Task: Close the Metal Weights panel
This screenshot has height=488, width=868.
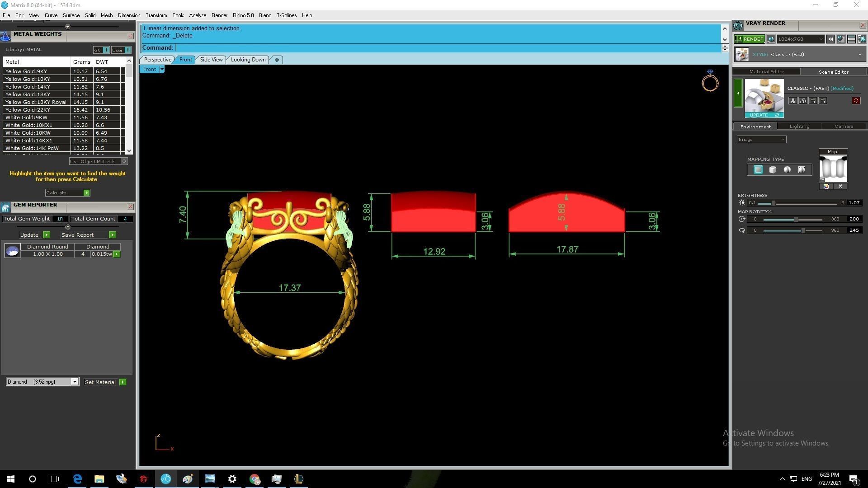Action: pos(130,36)
